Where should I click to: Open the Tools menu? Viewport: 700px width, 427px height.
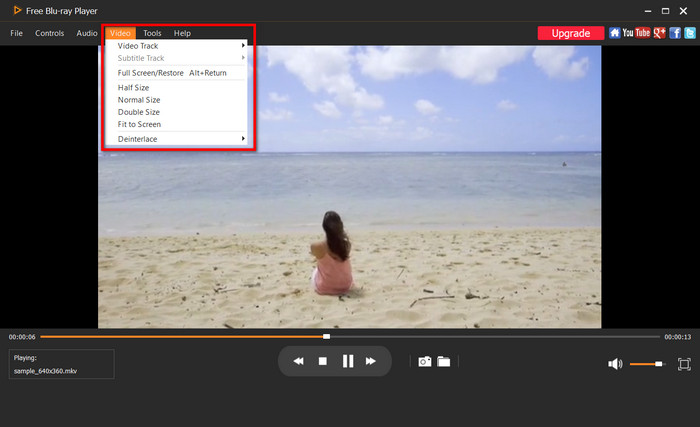coord(152,33)
